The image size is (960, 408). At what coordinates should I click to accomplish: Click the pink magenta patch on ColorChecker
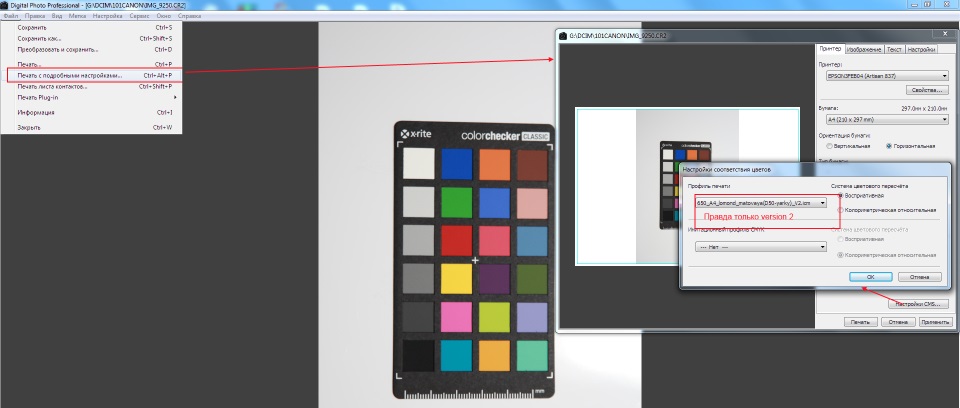pos(456,317)
